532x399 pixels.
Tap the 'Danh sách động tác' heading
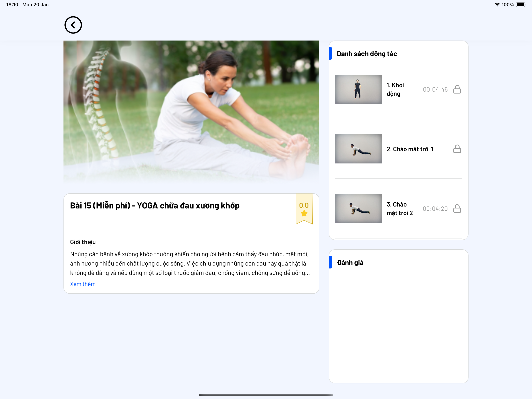[367, 54]
